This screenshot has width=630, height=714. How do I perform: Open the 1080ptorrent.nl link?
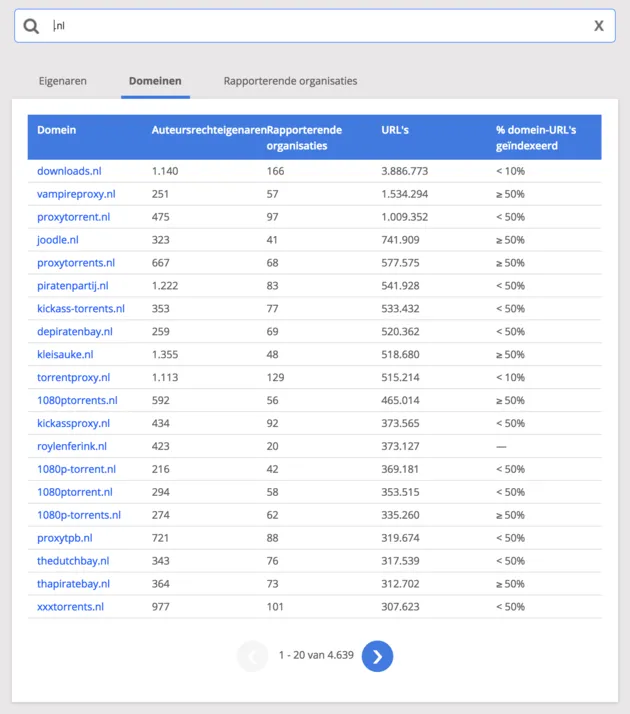[75, 492]
